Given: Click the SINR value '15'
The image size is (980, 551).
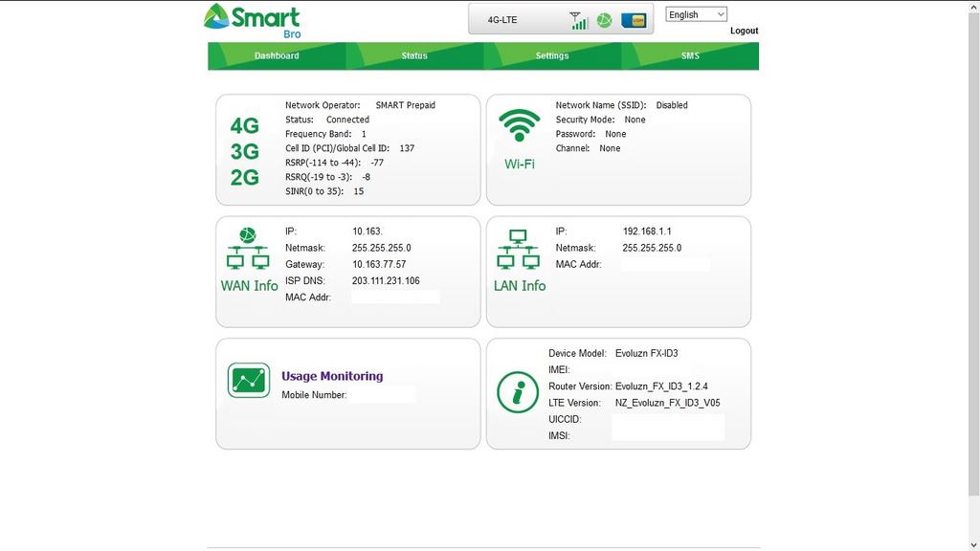Looking at the screenshot, I should pos(358,191).
